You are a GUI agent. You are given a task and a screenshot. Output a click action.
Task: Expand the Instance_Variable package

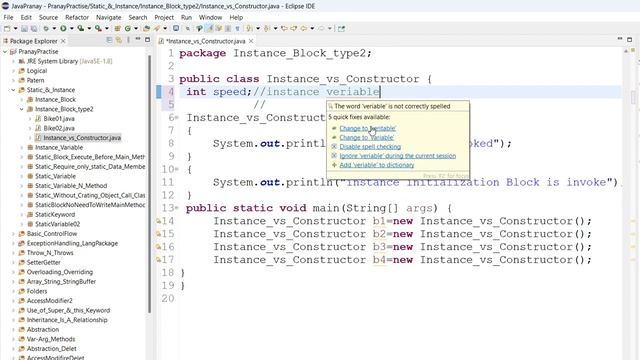click(21, 147)
